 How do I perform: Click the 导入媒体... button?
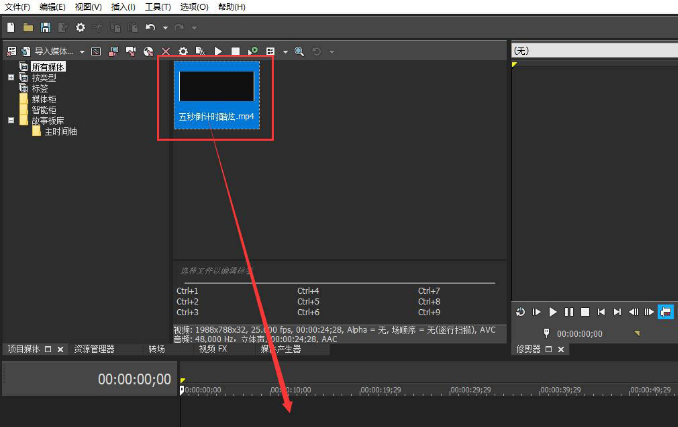point(54,51)
